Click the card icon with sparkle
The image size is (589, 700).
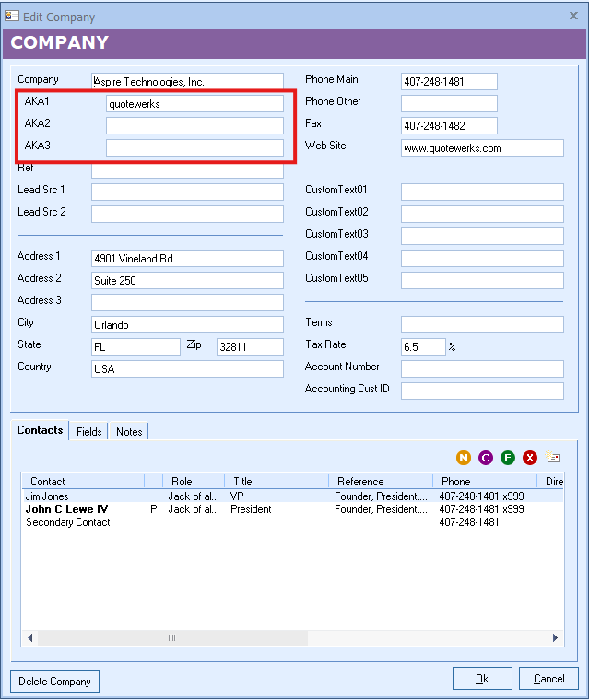(553, 458)
